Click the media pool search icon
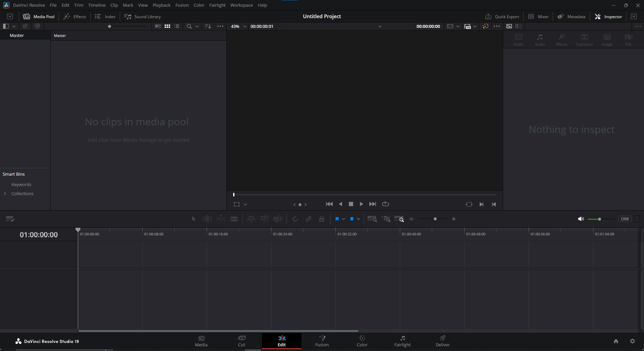The image size is (644, 351). pyautogui.click(x=189, y=26)
